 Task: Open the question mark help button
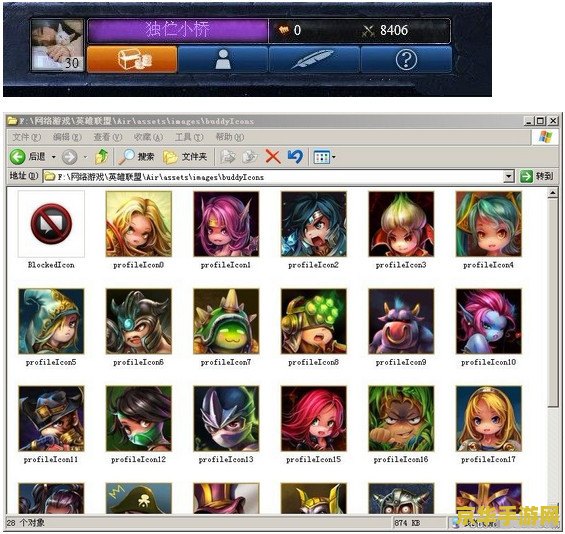pyautogui.click(x=406, y=59)
